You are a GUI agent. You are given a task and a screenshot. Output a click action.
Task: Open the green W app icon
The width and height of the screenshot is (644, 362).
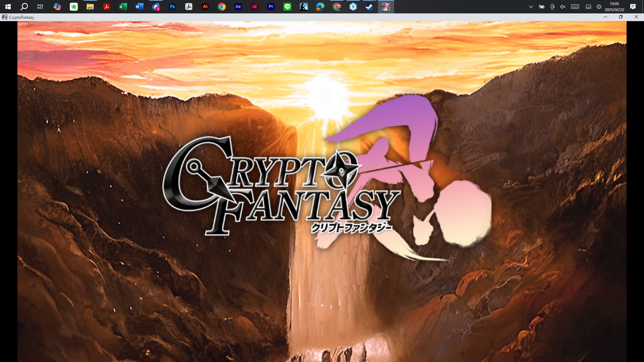coord(74,7)
